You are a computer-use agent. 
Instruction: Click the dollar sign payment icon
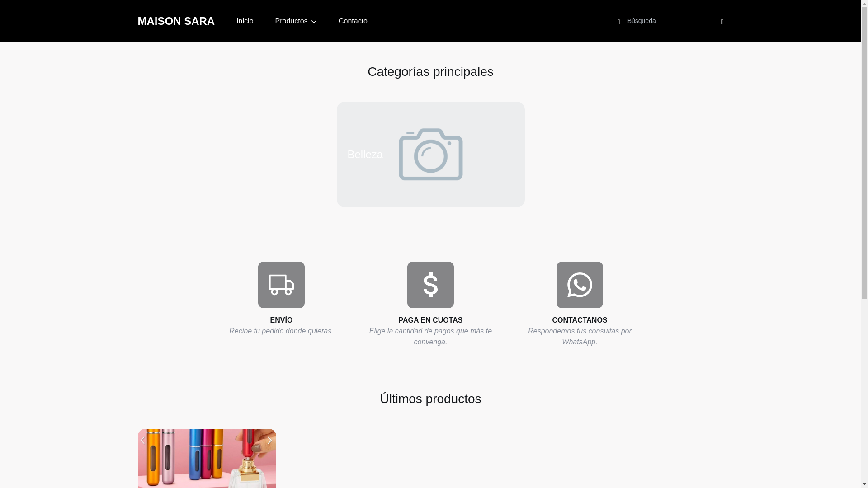(x=430, y=285)
